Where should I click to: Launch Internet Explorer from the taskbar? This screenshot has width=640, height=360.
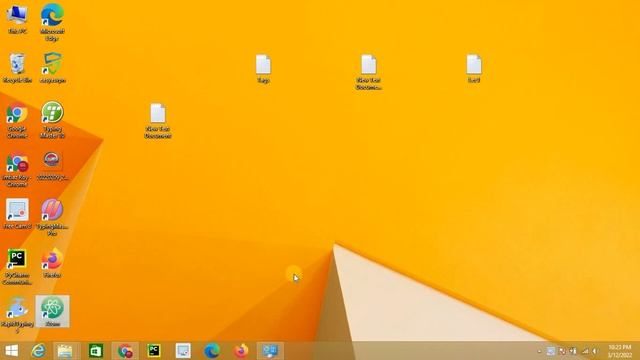38,351
